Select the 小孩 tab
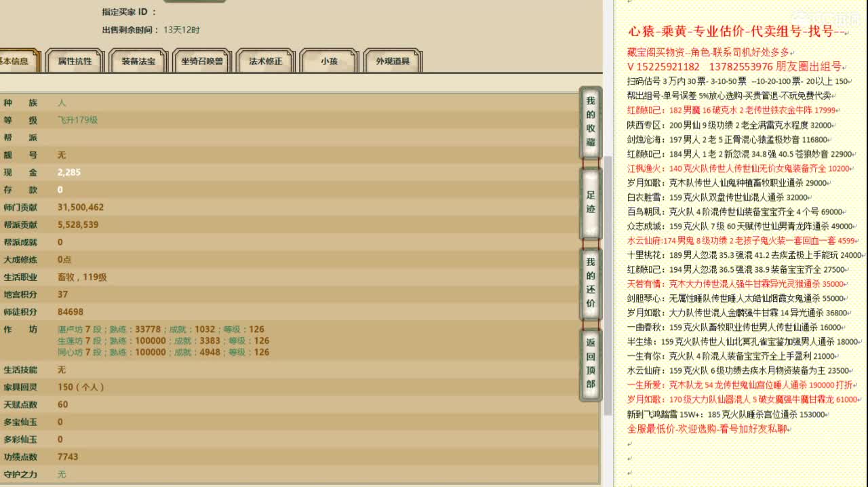The width and height of the screenshot is (868, 487). pyautogui.click(x=330, y=61)
